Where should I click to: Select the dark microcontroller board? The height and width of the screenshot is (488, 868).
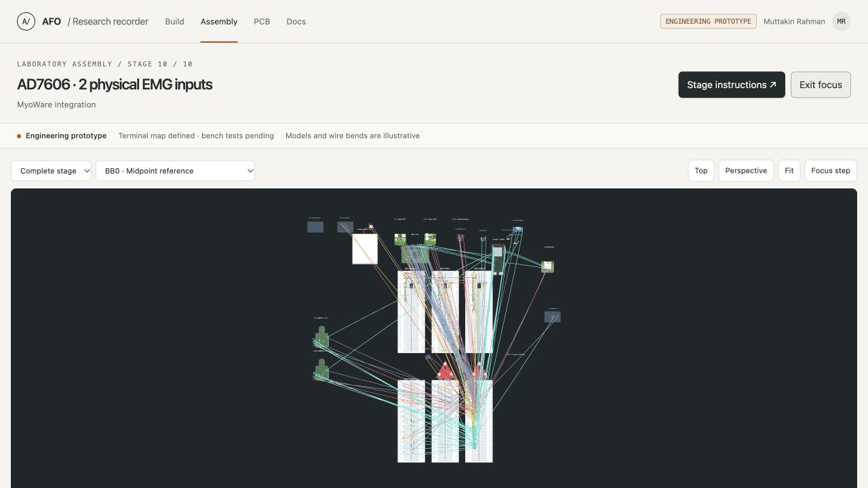point(498,260)
